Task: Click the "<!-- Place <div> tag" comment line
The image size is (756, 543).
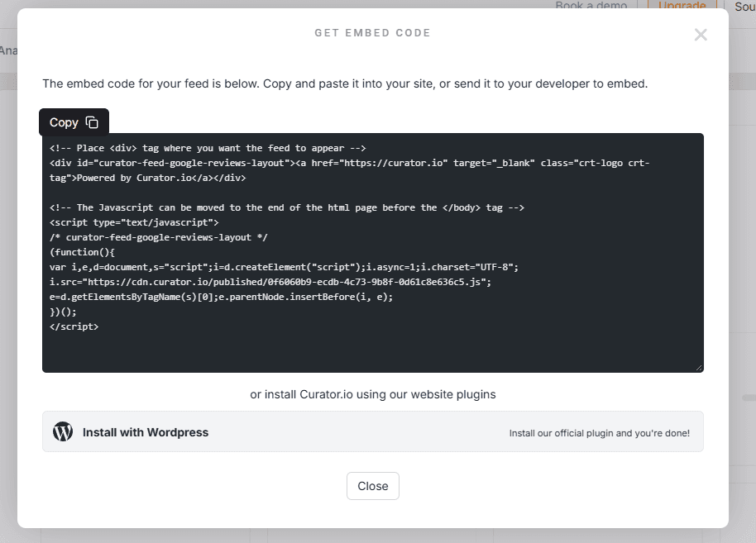Action: 208,148
